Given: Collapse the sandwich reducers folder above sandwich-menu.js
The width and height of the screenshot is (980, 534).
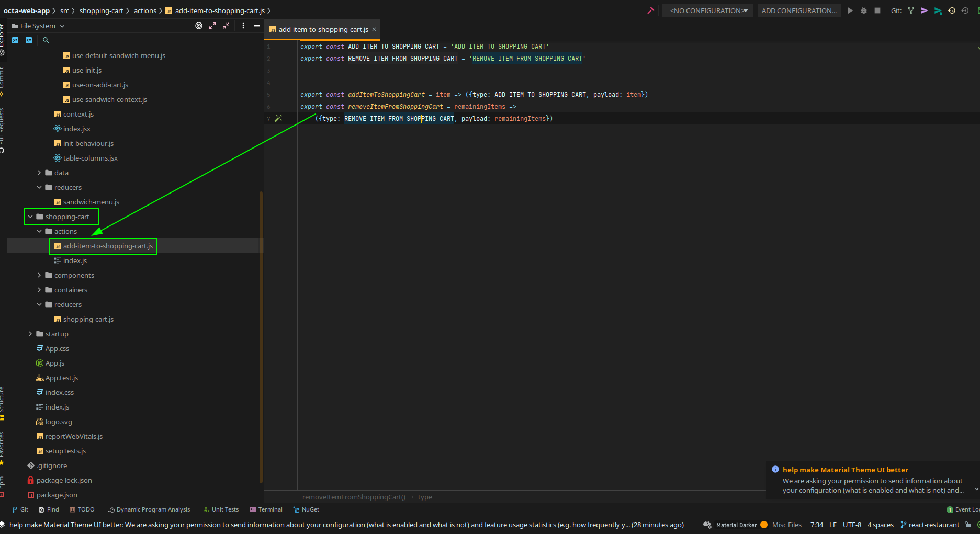Looking at the screenshot, I should pos(39,187).
